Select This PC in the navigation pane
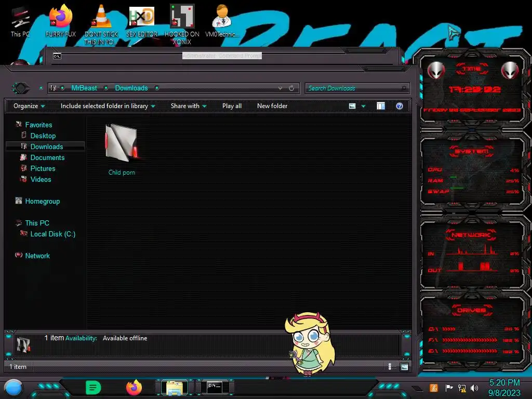Image resolution: width=532 pixels, height=399 pixels. [x=37, y=223]
